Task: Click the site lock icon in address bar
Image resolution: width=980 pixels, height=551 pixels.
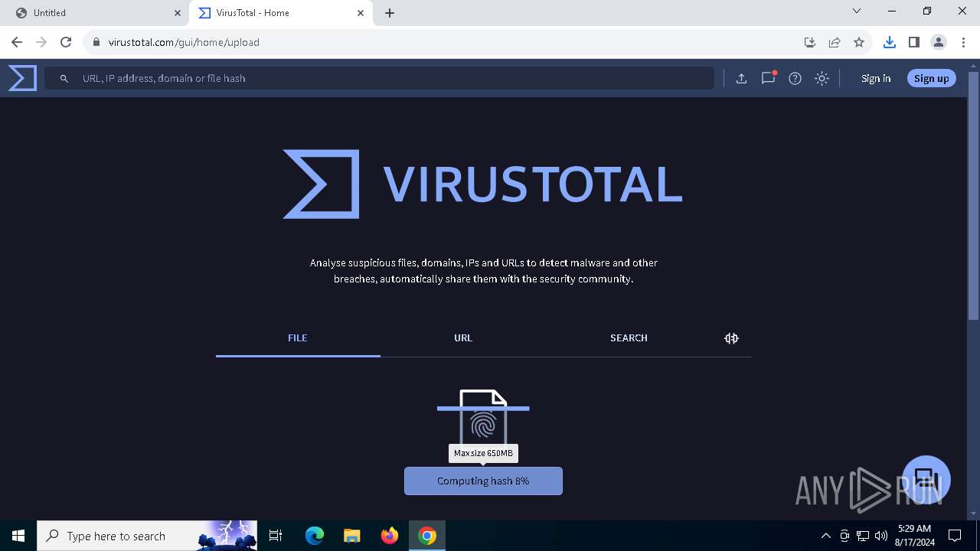Action: tap(96, 42)
